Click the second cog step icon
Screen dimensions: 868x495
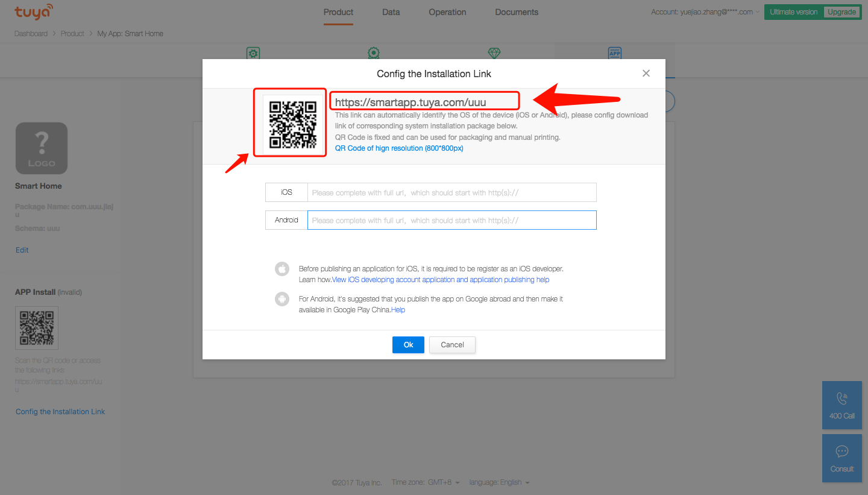click(374, 53)
